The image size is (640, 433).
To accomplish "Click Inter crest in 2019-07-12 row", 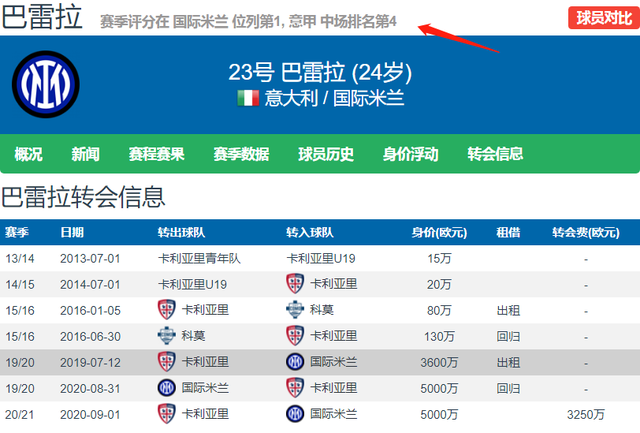I will tap(295, 362).
